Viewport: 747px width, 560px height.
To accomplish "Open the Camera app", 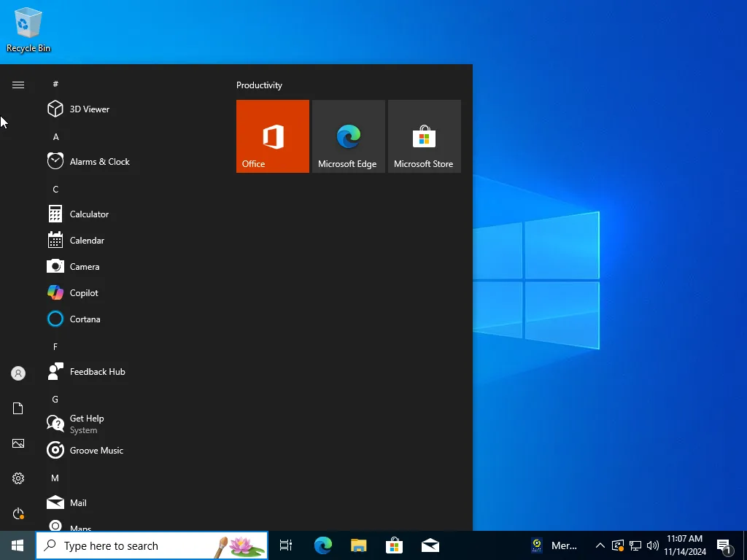I will [84, 266].
